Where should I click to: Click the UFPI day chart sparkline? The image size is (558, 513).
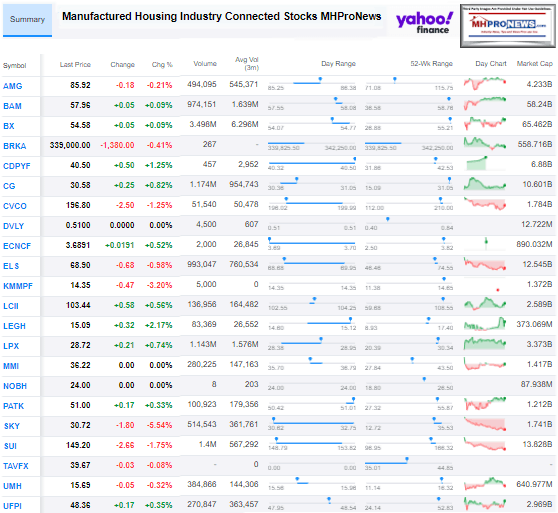tap(485, 503)
